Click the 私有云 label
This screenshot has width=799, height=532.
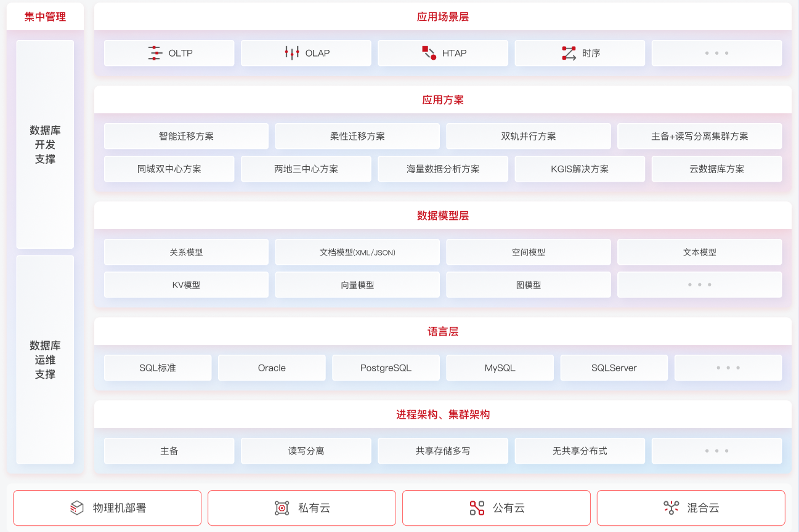pyautogui.click(x=314, y=508)
